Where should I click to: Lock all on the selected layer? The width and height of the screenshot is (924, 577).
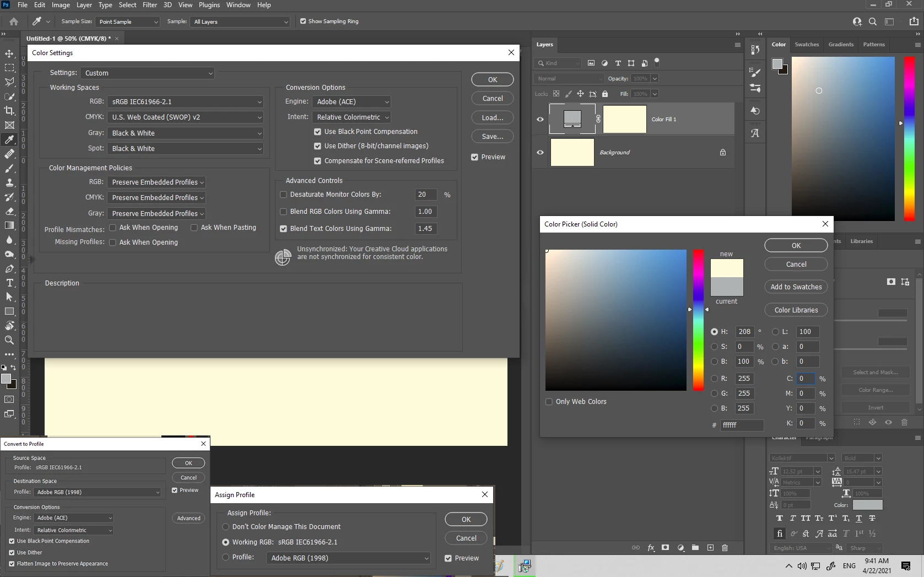coord(605,94)
